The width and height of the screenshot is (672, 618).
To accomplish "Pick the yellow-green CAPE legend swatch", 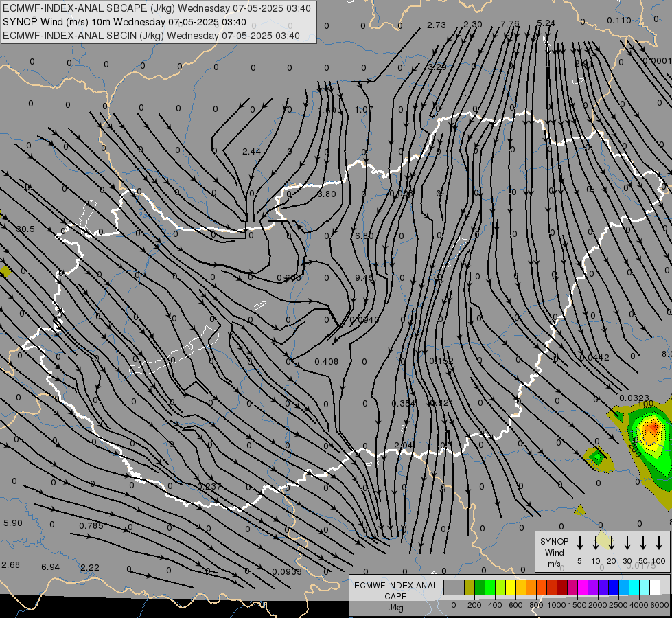I will coord(500,587).
